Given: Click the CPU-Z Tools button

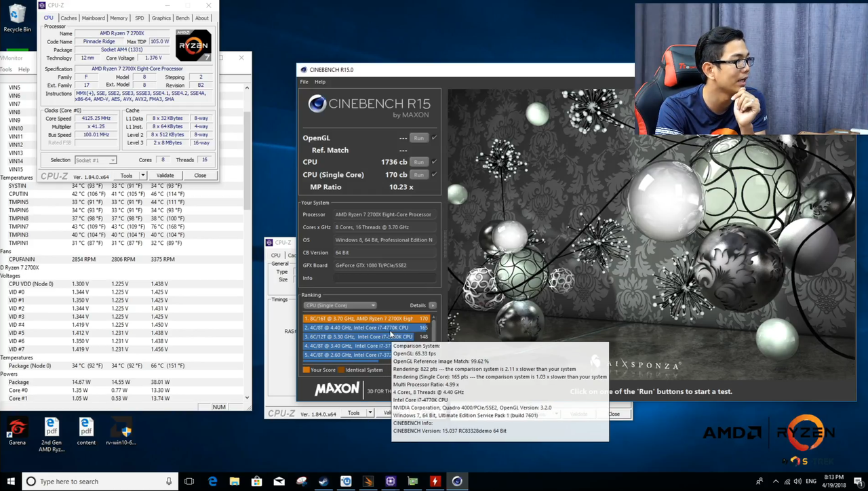Looking at the screenshot, I should coord(127,176).
